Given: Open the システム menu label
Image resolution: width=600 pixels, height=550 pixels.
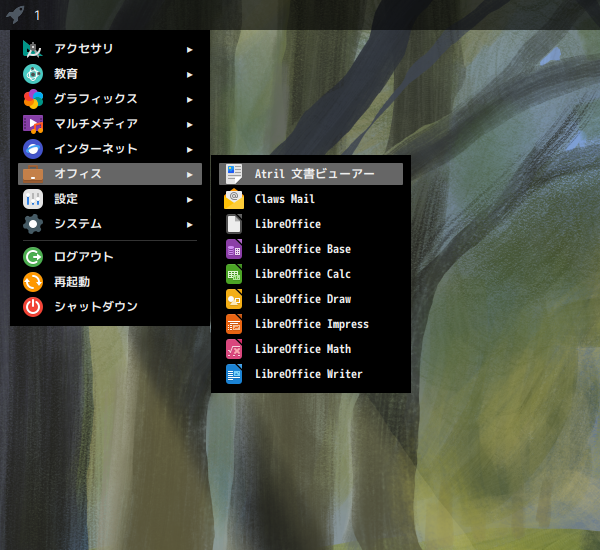Looking at the screenshot, I should (78, 224).
